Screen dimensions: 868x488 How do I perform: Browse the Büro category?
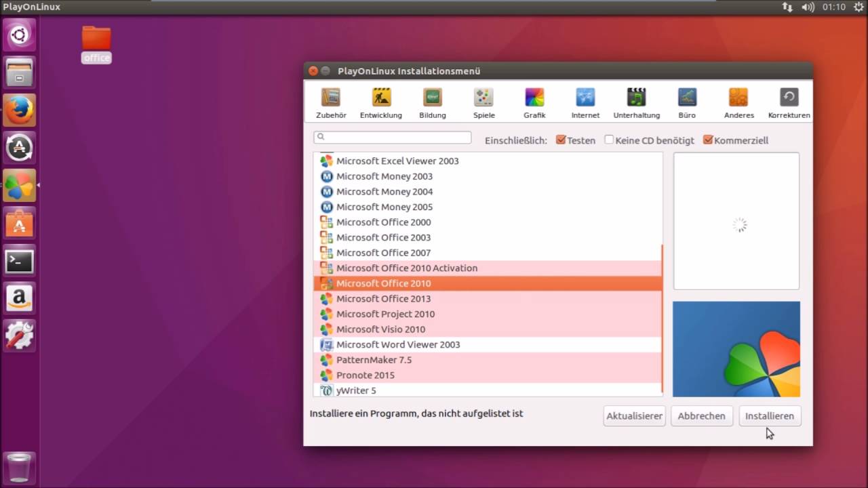(687, 102)
